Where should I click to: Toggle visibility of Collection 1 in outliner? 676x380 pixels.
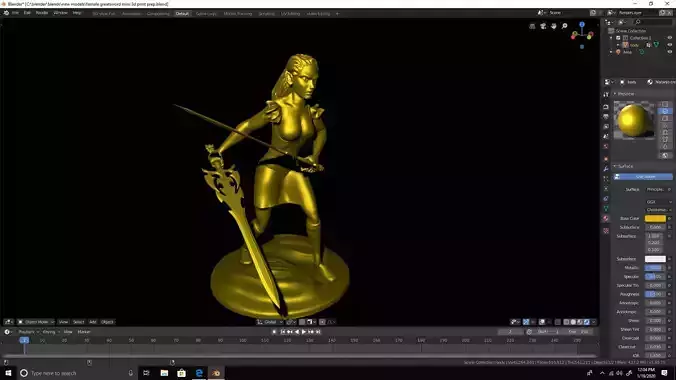click(x=670, y=38)
